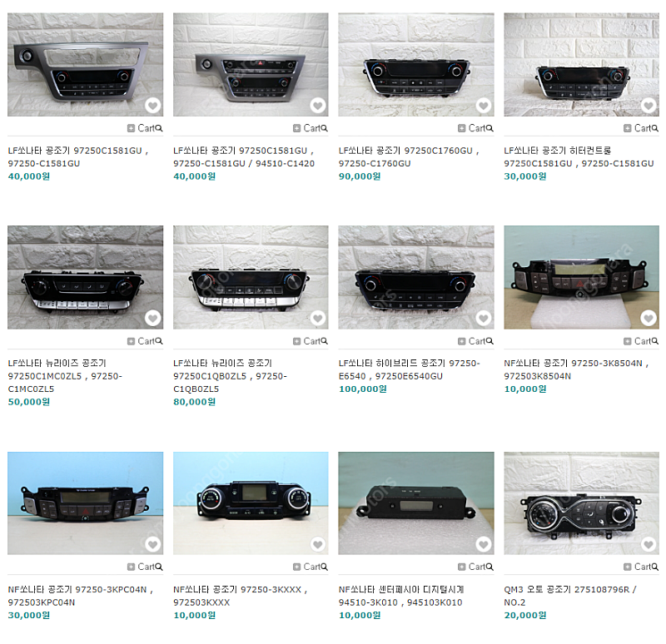Viewport: 666px width, 644px height.
Task: Add QM3 275108796R item using Cart plus icon
Action: point(628,567)
